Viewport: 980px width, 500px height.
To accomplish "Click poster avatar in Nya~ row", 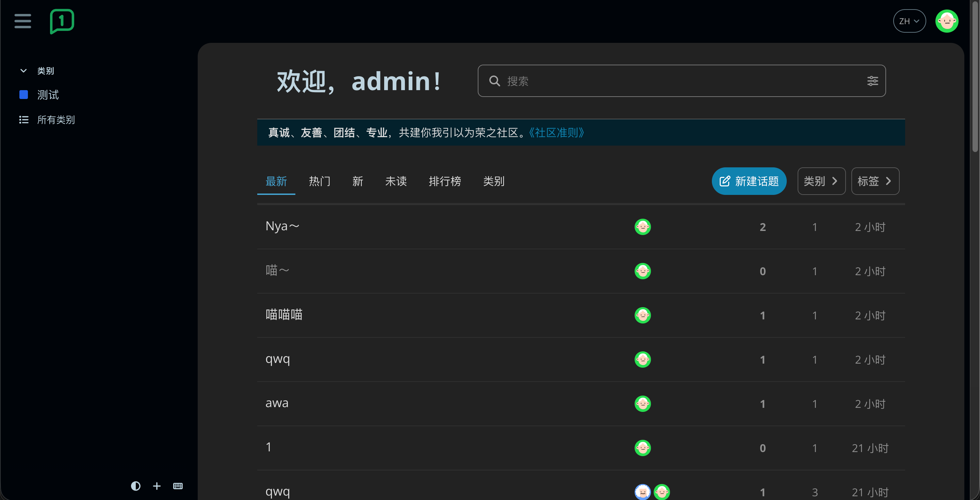I will [x=642, y=227].
